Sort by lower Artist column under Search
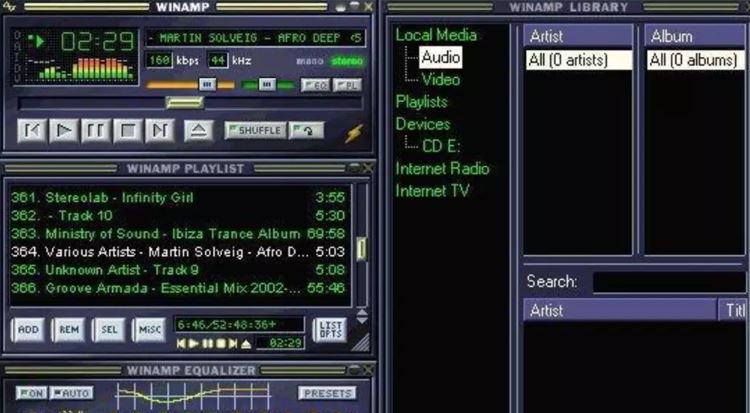This screenshot has height=413, width=750. pos(620,311)
